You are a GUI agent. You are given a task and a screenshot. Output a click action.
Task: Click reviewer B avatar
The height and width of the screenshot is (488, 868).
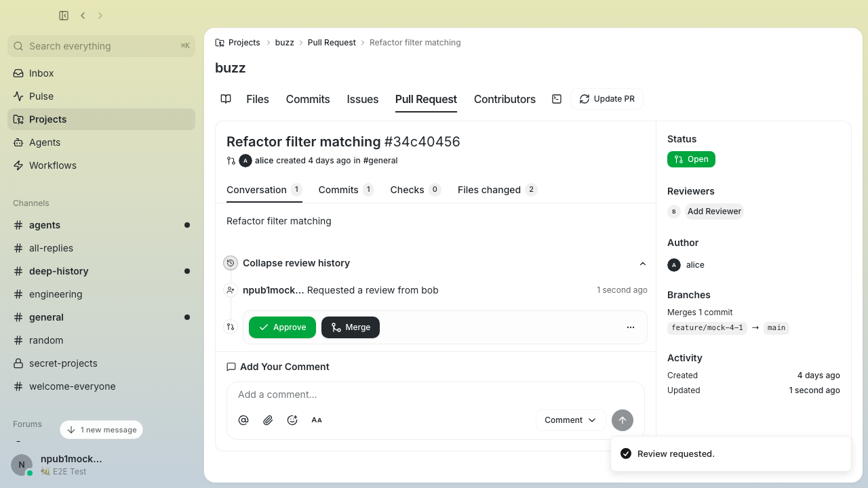point(674,211)
